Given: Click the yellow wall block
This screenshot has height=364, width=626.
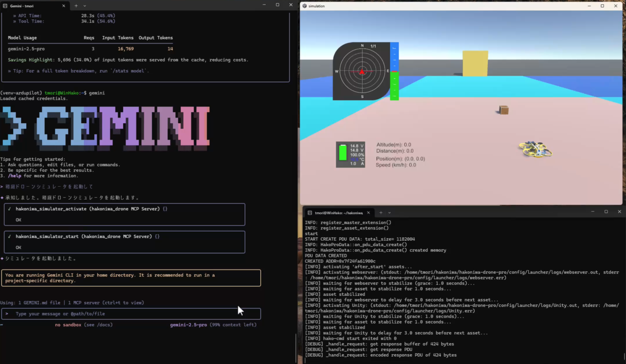Looking at the screenshot, I should [475, 63].
